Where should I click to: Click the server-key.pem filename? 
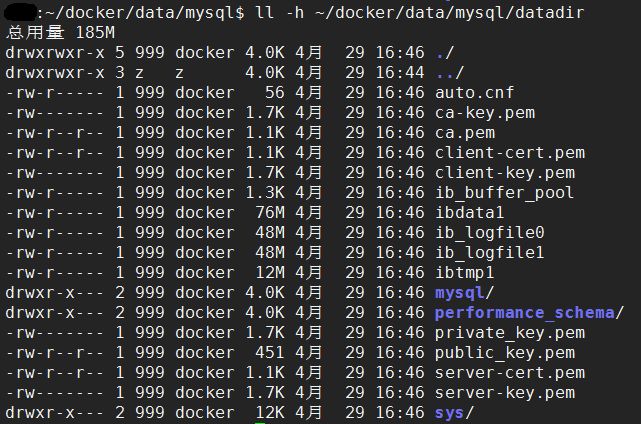pos(505,393)
